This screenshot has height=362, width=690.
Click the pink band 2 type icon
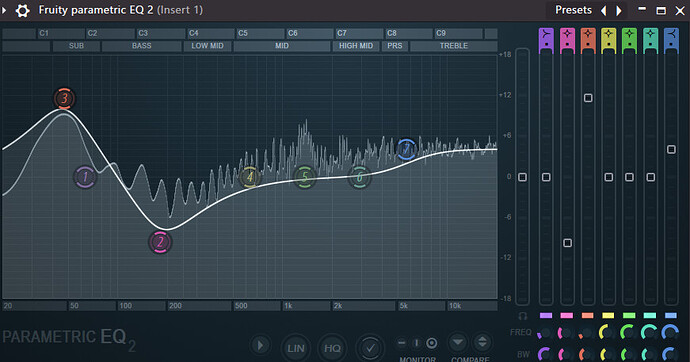(x=567, y=34)
